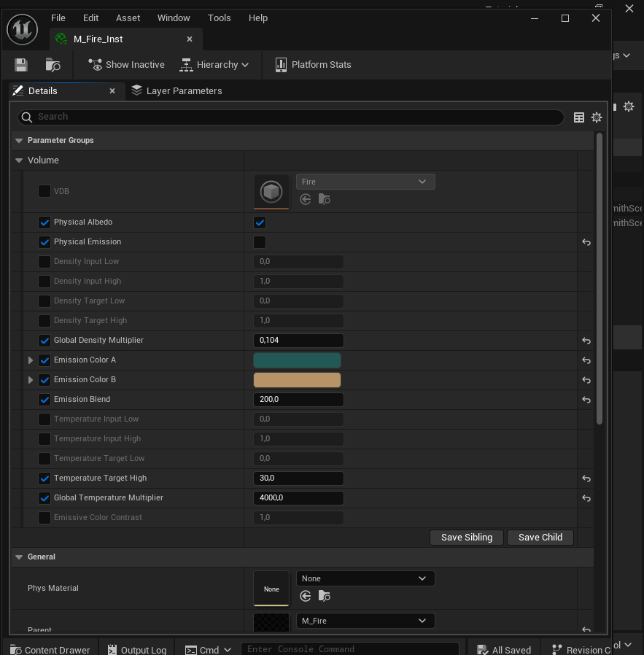Open the Emission Color B color swatch

coord(297,379)
